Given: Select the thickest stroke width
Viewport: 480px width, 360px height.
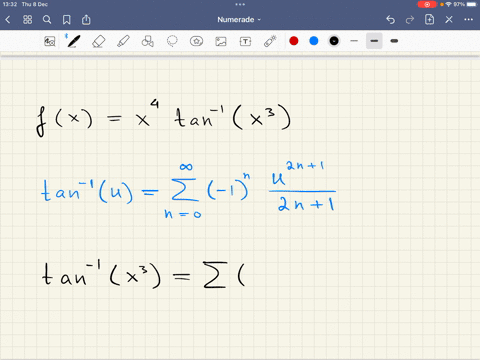Looking at the screenshot, I should click(x=394, y=41).
